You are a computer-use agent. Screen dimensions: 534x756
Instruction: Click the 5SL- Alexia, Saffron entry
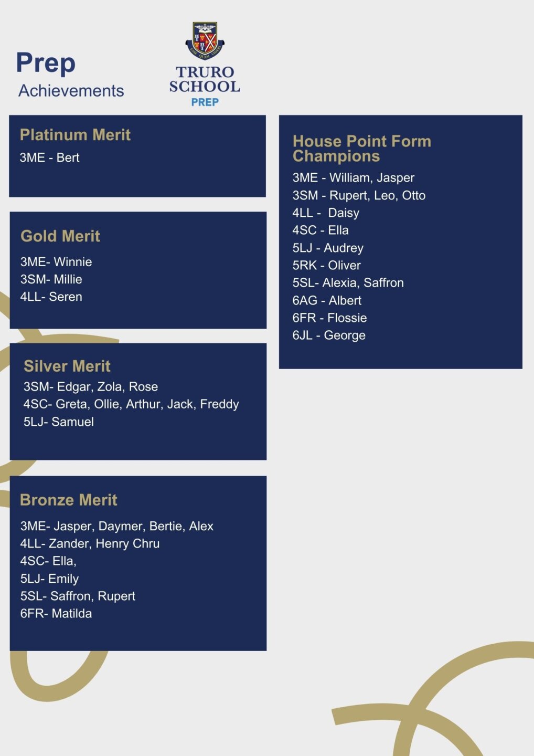pyautogui.click(x=348, y=282)
